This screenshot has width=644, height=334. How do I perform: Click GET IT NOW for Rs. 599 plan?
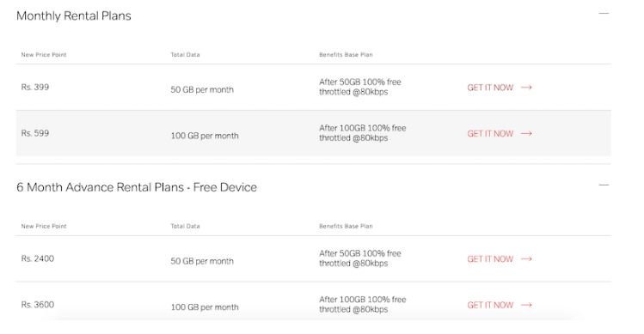(x=490, y=133)
